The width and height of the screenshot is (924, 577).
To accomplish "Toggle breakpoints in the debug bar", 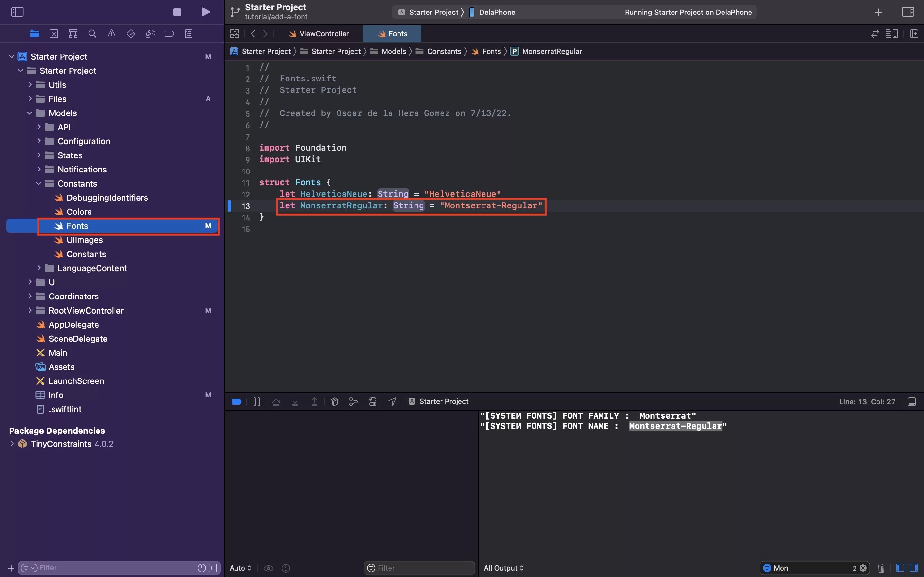I will pos(237,401).
